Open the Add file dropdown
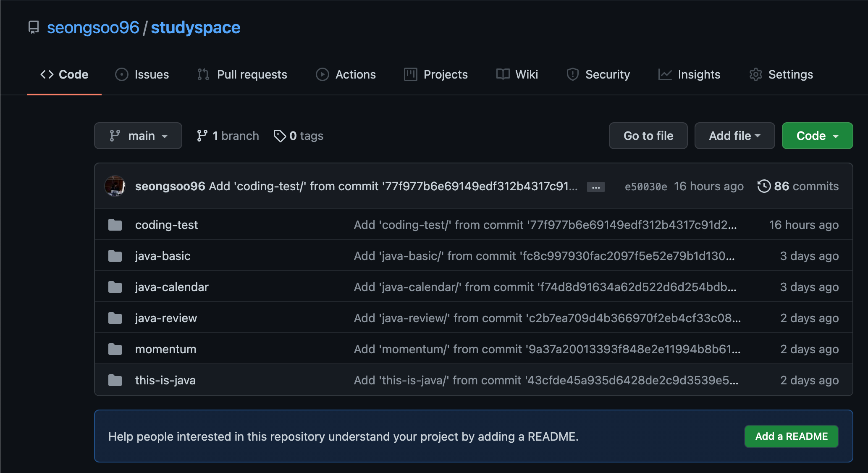The height and width of the screenshot is (473, 868). point(734,136)
